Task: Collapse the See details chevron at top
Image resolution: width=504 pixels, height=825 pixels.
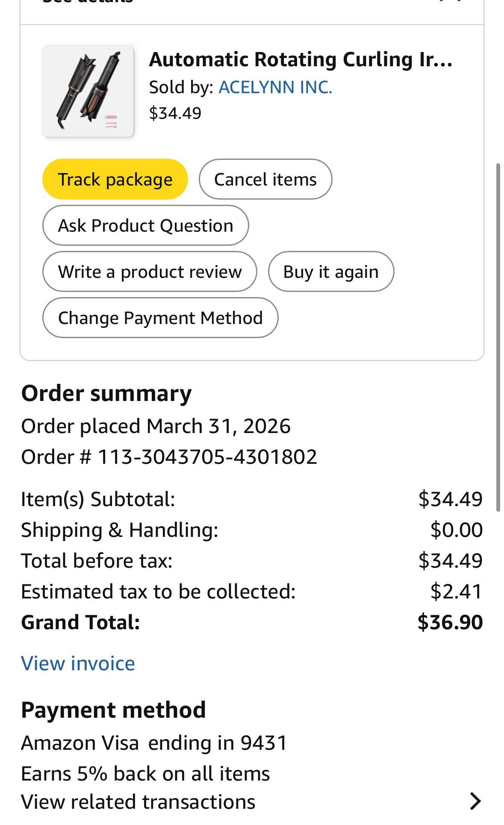Action: (451, 1)
